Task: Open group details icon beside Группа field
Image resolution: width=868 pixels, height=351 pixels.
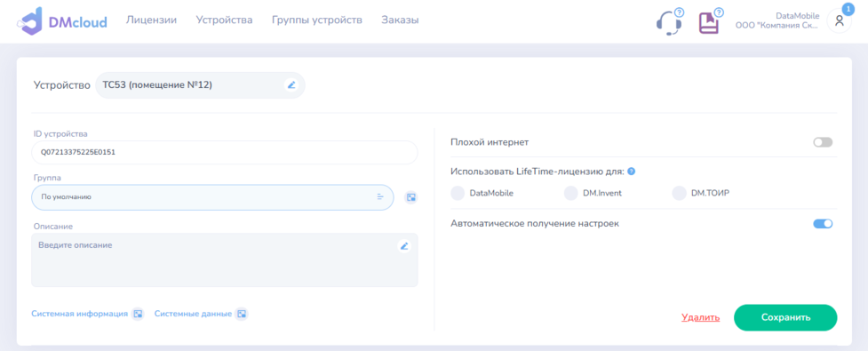Action: [x=410, y=197]
